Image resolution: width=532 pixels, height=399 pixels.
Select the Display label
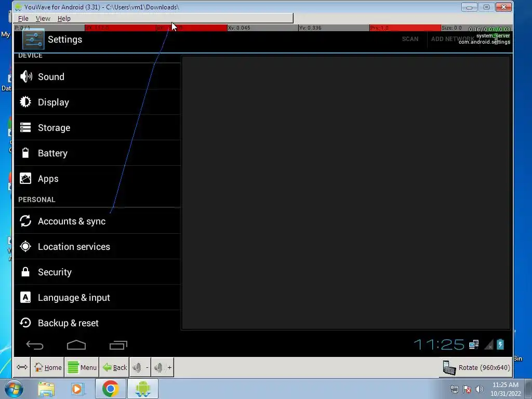(x=54, y=102)
